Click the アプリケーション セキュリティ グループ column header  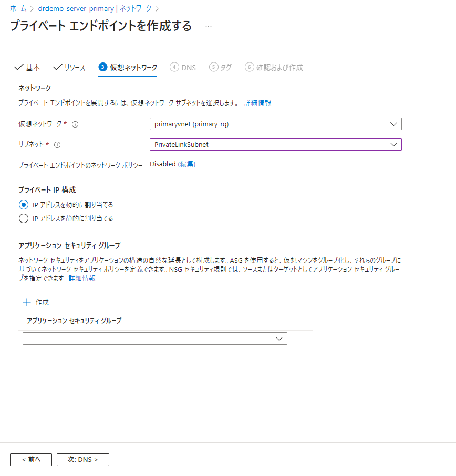(74, 321)
